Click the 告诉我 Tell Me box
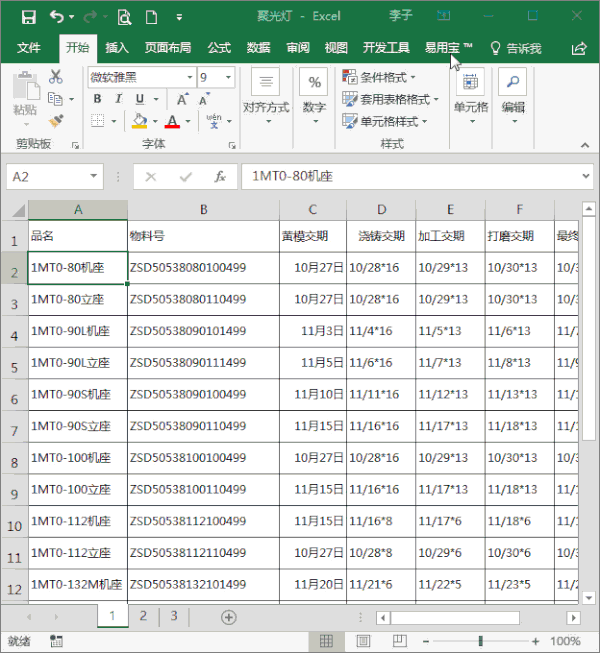Viewport: 600px width, 653px height. point(516,48)
